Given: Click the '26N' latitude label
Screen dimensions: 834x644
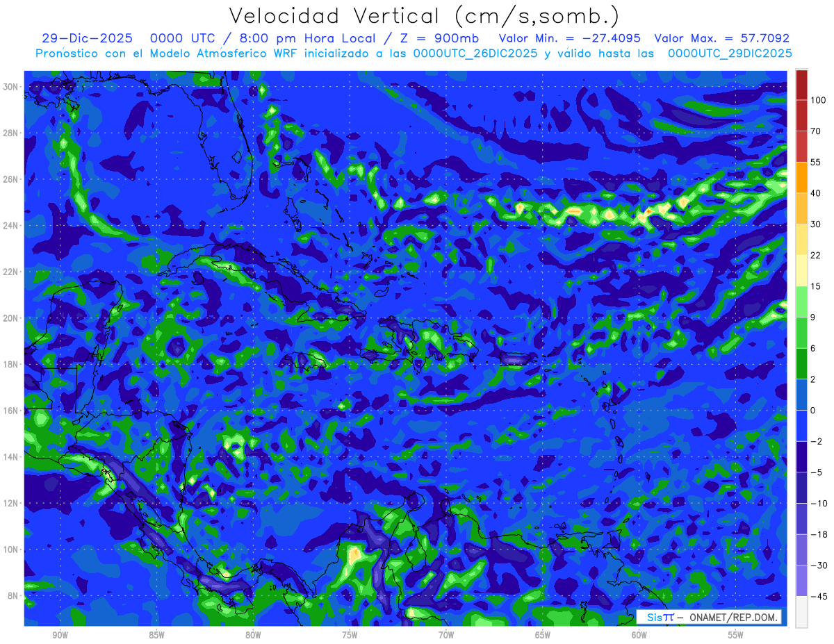Looking at the screenshot, I should [x=12, y=179].
